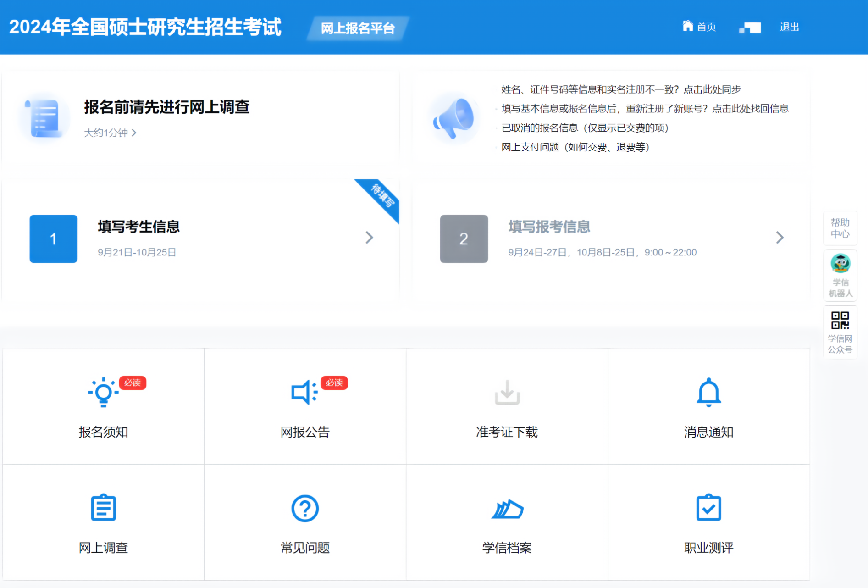
Task: Open 报名须知 via the lightbulb icon
Action: [x=103, y=392]
